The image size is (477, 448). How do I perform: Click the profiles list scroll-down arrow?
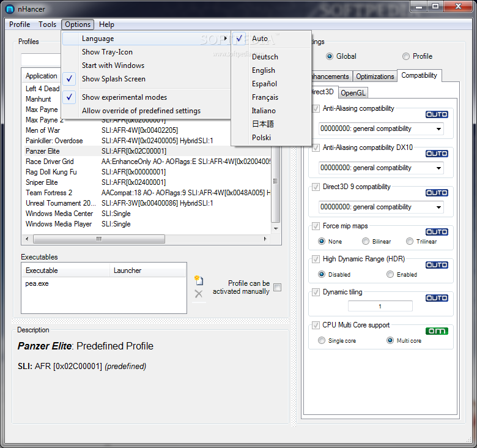276,228
